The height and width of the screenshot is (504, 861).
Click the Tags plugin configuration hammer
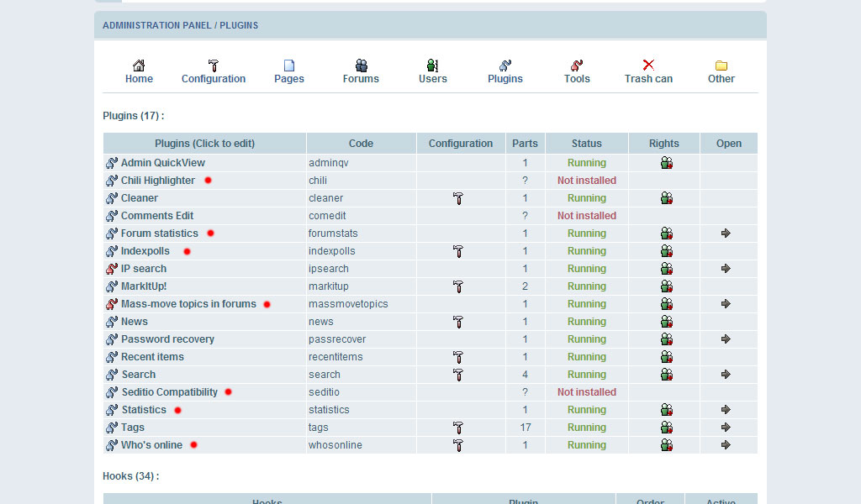coord(458,428)
